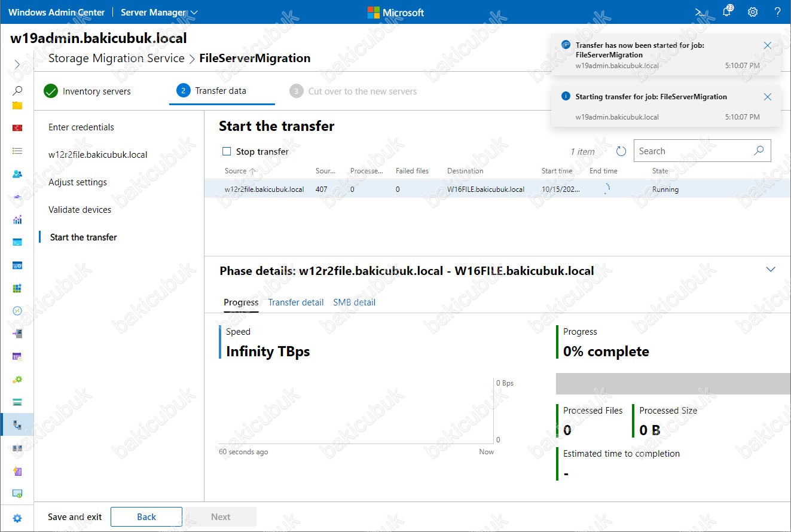The width and height of the screenshot is (791, 532).
Task: Switch to the SMB detail tab
Action: 355,302
